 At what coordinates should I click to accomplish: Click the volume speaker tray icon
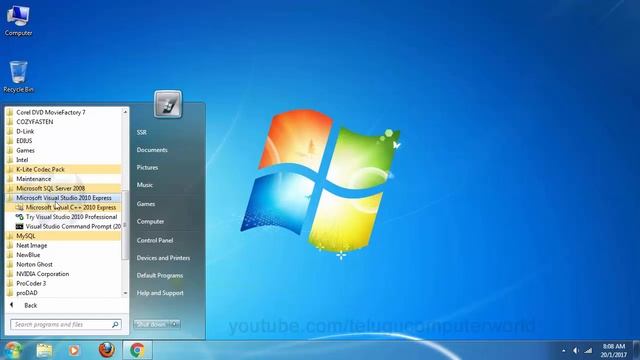pos(576,351)
